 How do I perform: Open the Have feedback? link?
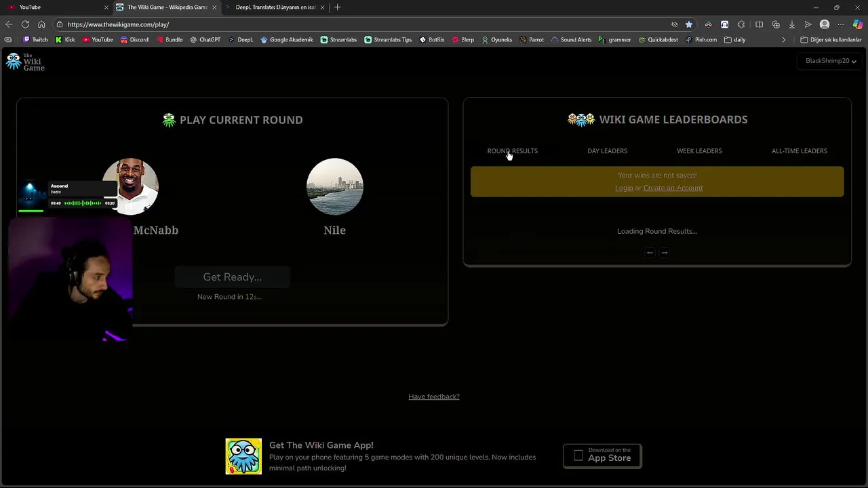point(434,396)
